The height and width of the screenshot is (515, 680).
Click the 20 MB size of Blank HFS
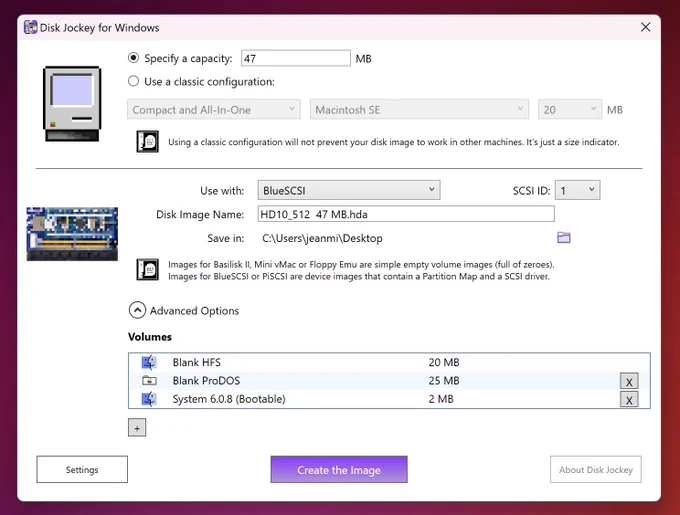coord(444,362)
